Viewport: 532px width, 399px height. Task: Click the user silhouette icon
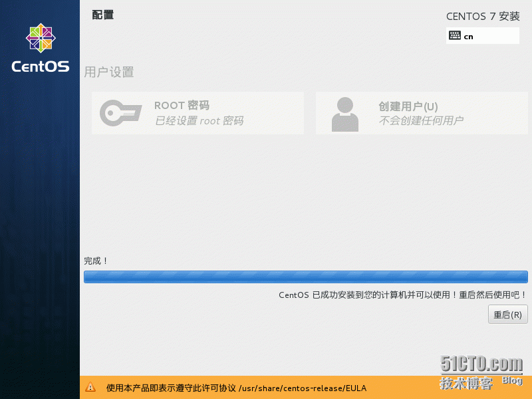coord(344,114)
